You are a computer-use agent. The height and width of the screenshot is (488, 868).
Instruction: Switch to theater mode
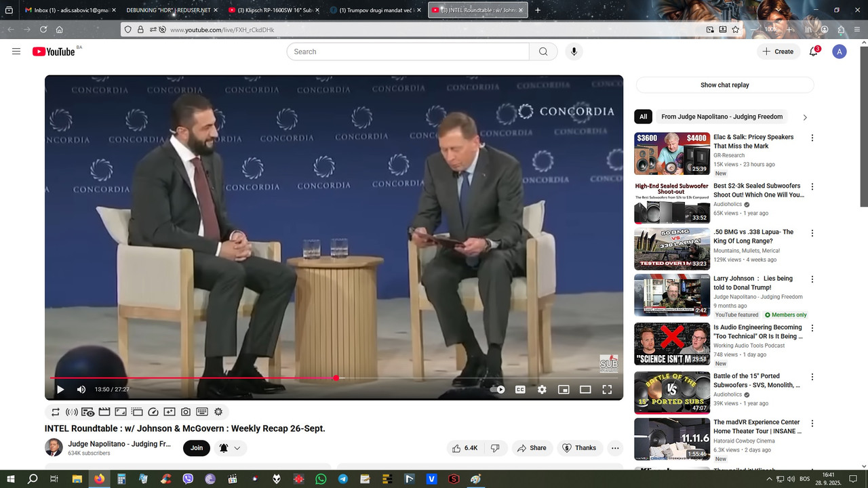[585, 390]
